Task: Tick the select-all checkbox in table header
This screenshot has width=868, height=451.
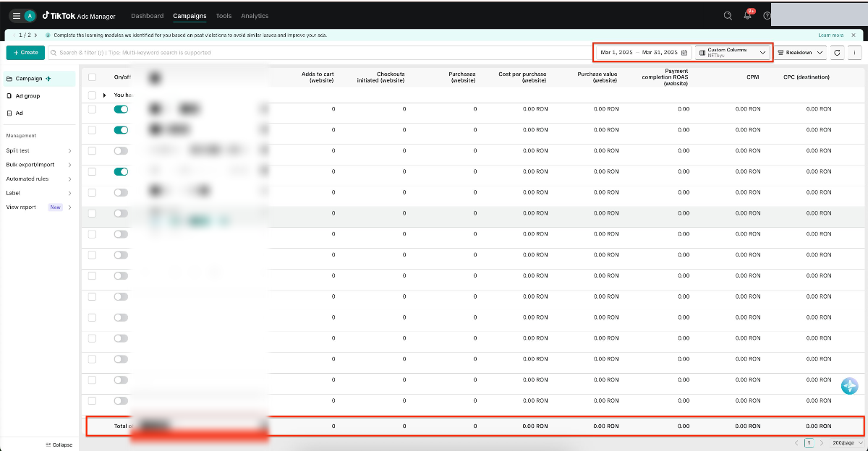Action: [x=92, y=77]
